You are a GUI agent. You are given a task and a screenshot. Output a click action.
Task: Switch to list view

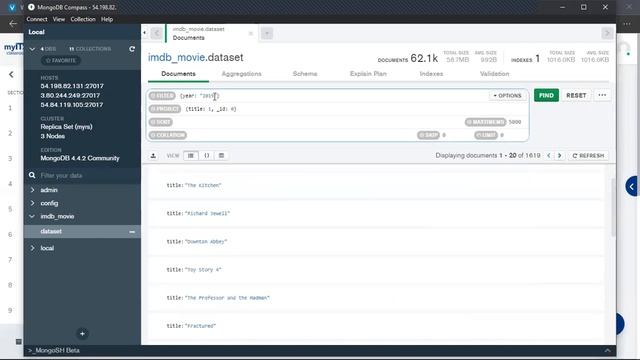pyautogui.click(x=191, y=156)
